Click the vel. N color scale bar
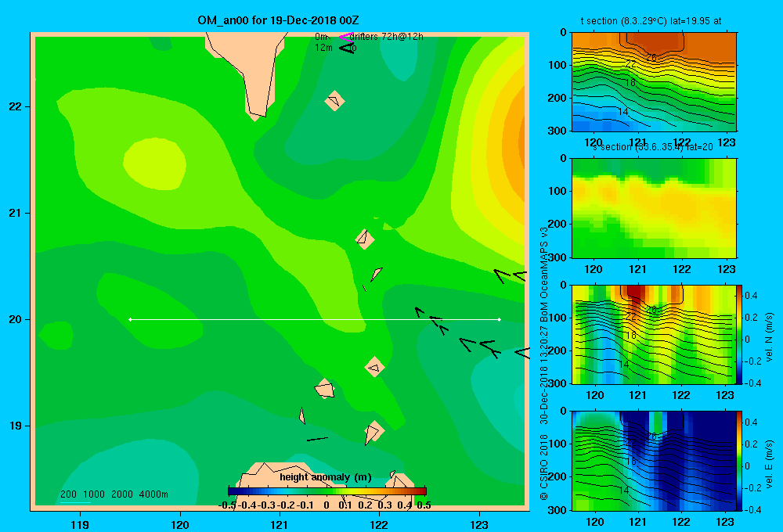The height and width of the screenshot is (532, 783). pyautogui.click(x=740, y=334)
